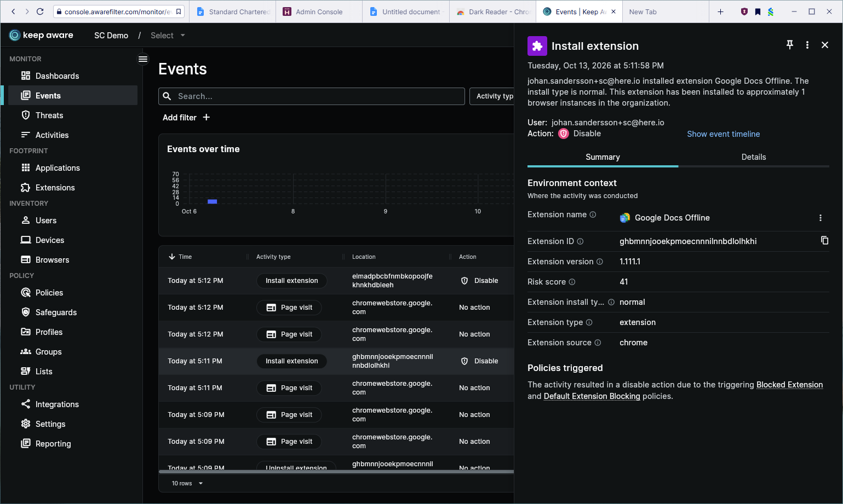843x504 pixels.
Task: Click the Extension version info icon
Action: [x=599, y=262]
